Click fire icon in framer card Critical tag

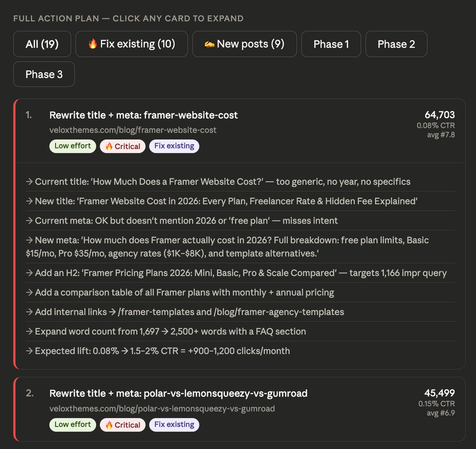[109, 146]
